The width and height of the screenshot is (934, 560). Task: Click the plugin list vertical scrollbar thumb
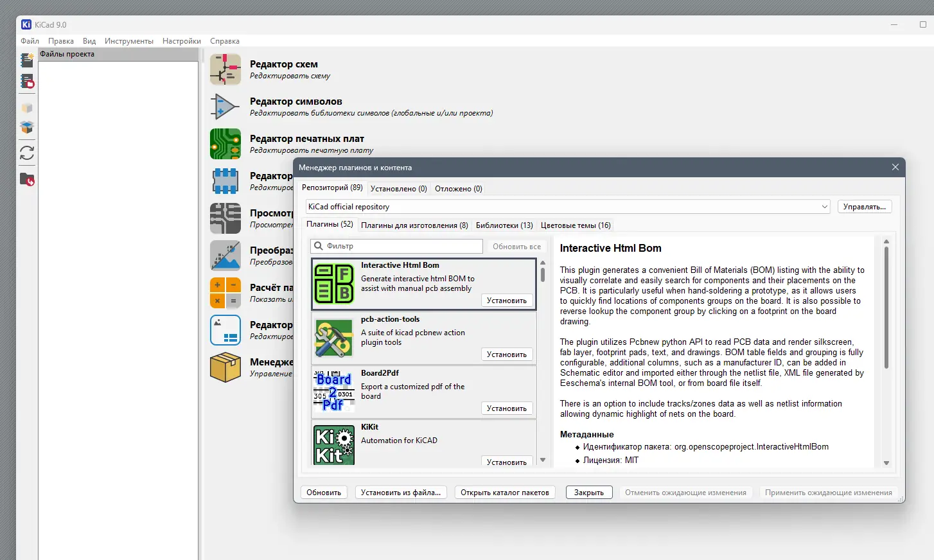pyautogui.click(x=543, y=274)
